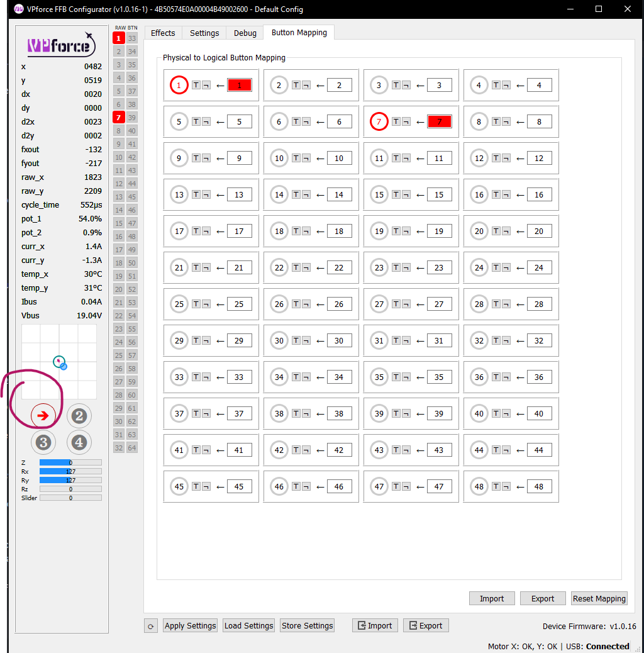Click the red logical input field 1

[x=240, y=86]
